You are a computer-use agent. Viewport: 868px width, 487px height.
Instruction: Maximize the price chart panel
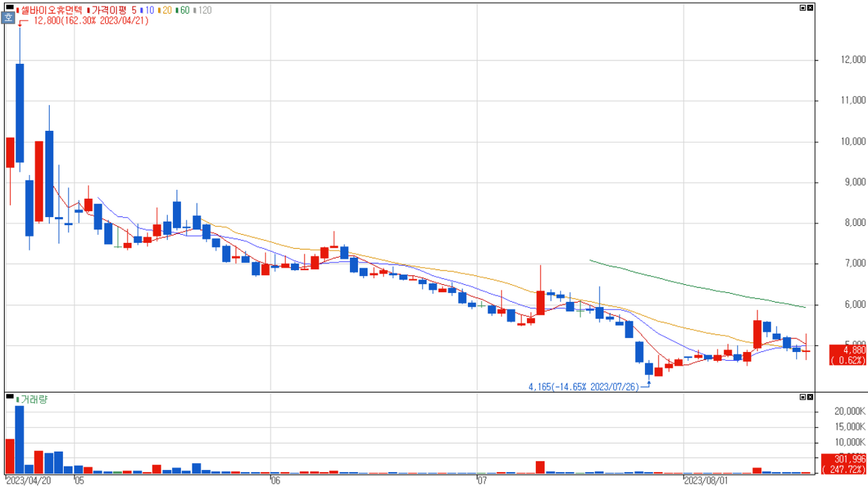coord(803,8)
